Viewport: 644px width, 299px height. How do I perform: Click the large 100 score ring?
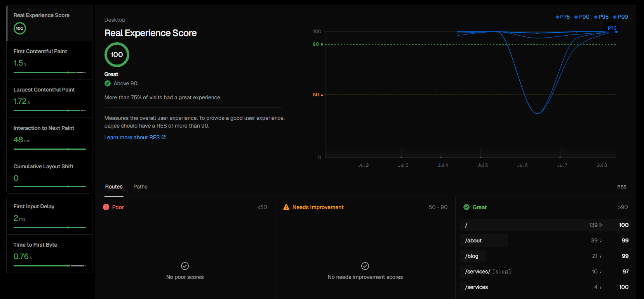[117, 55]
